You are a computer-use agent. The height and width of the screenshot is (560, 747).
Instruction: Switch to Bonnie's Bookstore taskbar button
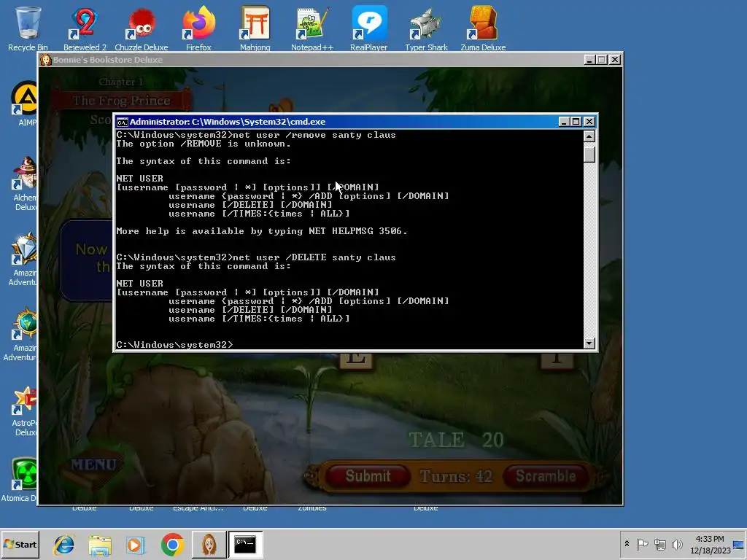[209, 544]
